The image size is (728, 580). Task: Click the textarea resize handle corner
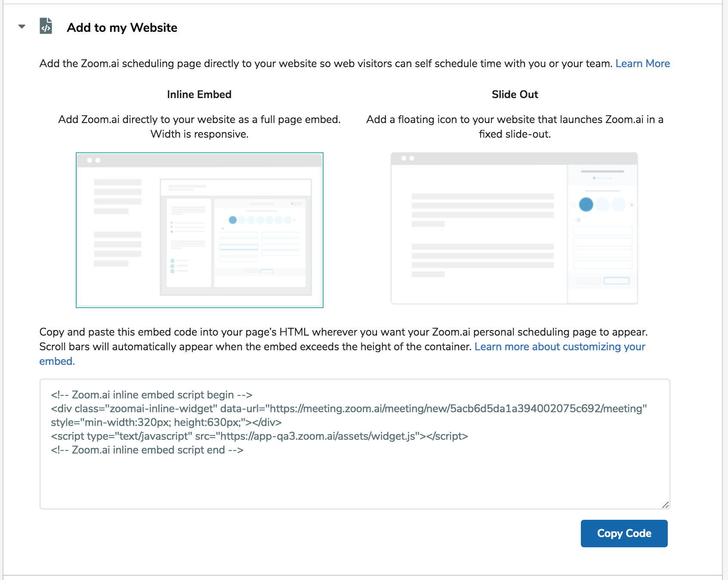pos(665,505)
